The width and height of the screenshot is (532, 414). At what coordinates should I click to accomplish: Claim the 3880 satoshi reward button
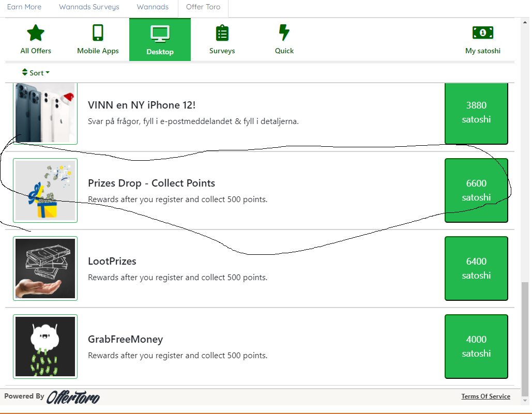pos(476,113)
